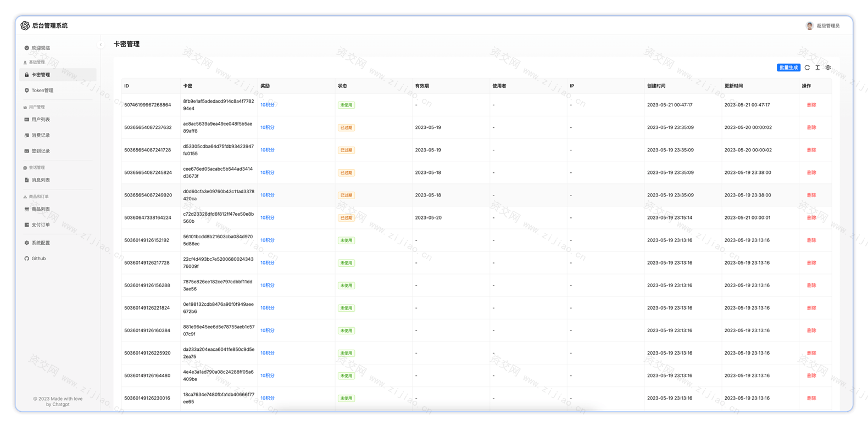Click the gear icon beside 系统配置
The image size is (868, 432).
tap(26, 243)
